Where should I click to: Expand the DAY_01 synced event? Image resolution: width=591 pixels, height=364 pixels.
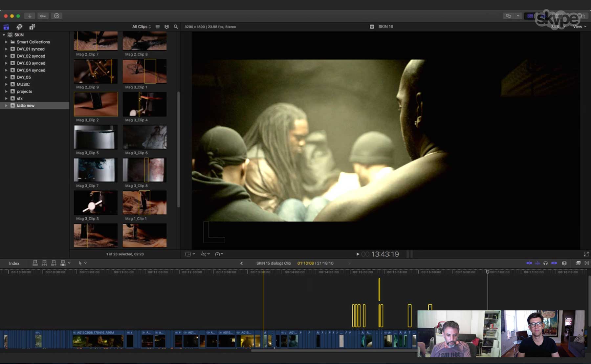pyautogui.click(x=6, y=49)
